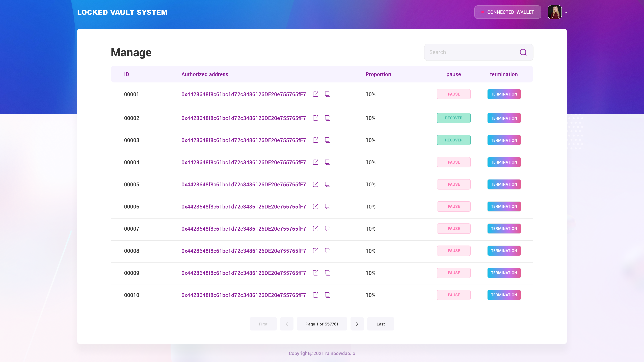Copy address icon for ID 00004
The width and height of the screenshot is (644, 362).
tap(328, 162)
